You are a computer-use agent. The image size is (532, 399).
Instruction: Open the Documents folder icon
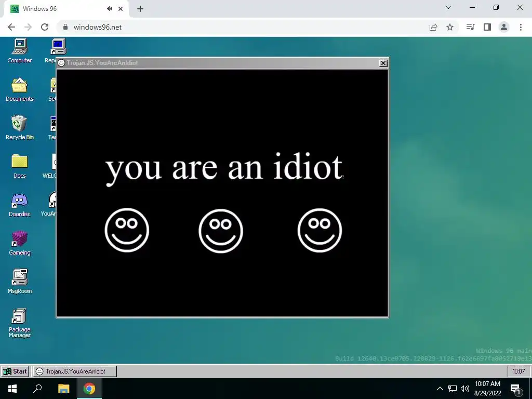[x=20, y=89]
